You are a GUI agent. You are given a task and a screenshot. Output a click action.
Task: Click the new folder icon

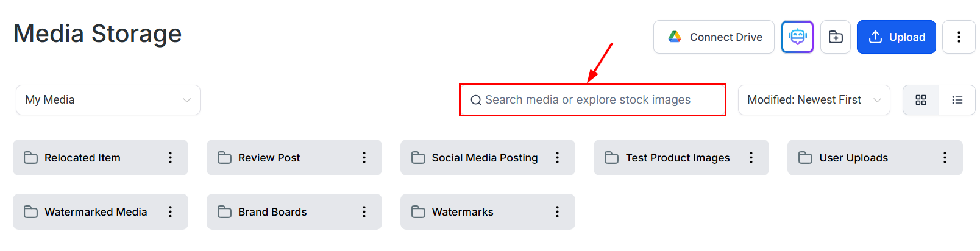click(836, 37)
